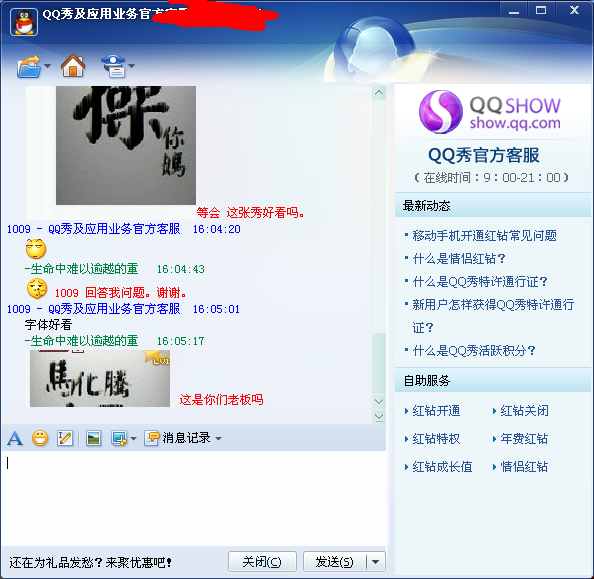Click the 发送(S) send button
594x579 pixels.
coord(335,562)
